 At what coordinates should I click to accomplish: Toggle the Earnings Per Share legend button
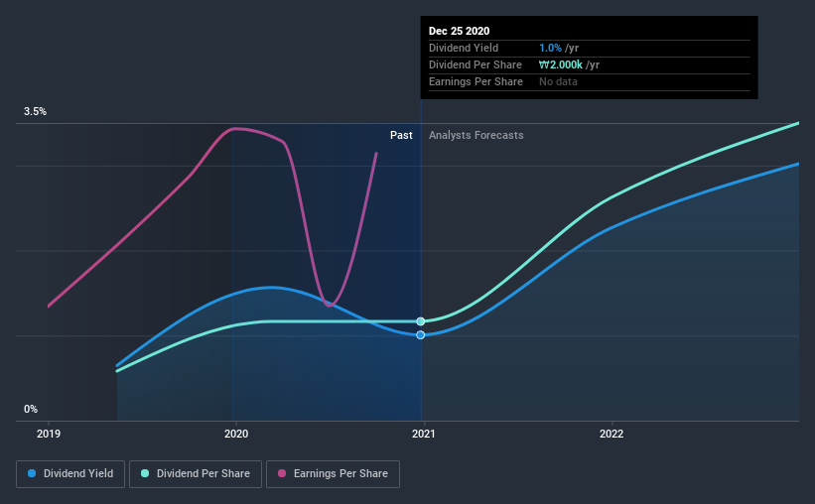[x=333, y=474]
